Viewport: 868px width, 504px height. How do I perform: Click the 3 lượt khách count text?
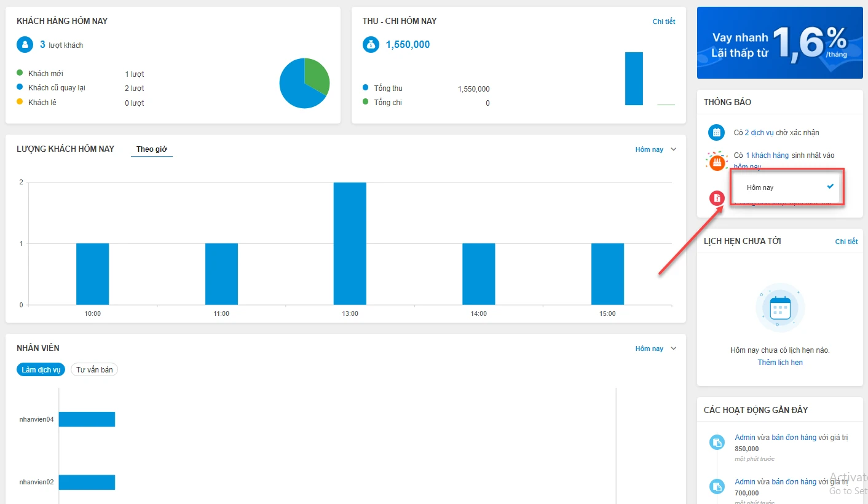[x=61, y=45]
